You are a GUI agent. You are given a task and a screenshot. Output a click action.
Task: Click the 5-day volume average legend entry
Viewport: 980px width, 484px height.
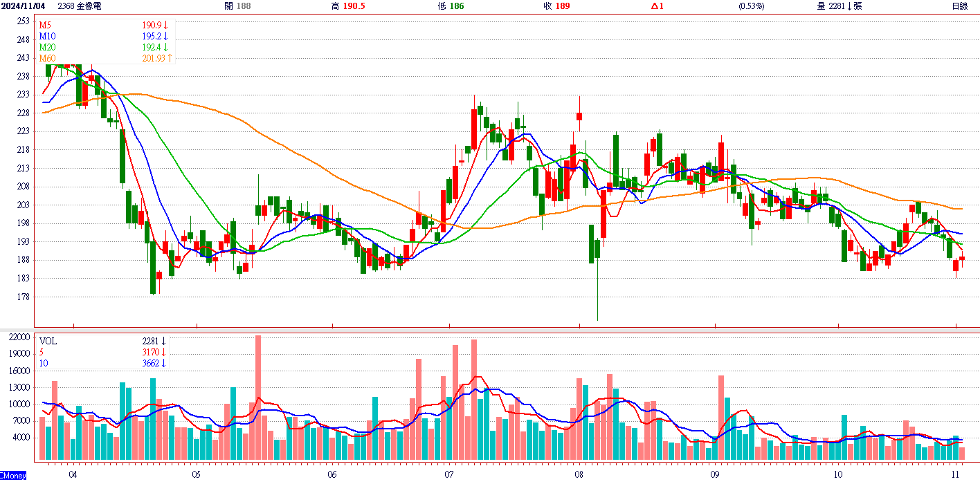(x=42, y=352)
